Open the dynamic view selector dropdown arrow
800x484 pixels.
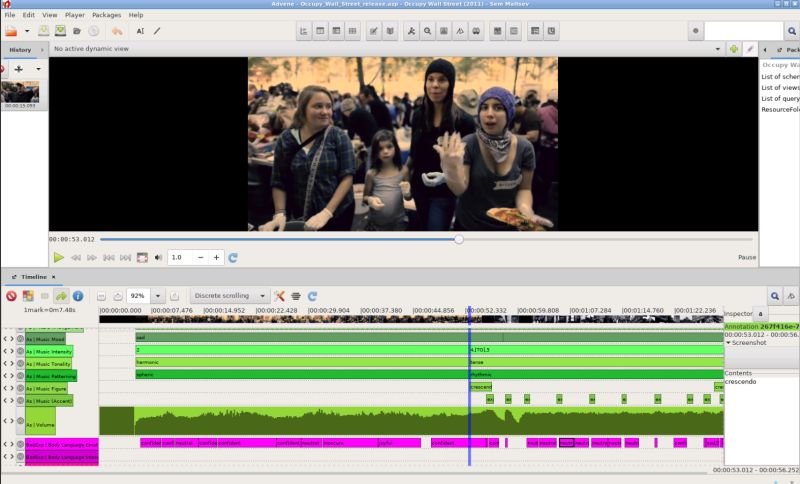[x=718, y=49]
